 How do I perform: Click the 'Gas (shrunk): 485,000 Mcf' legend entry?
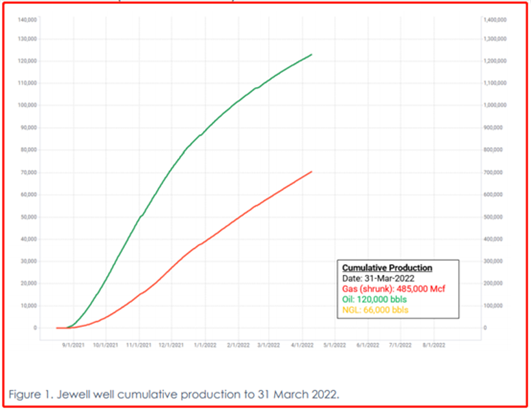(394, 289)
